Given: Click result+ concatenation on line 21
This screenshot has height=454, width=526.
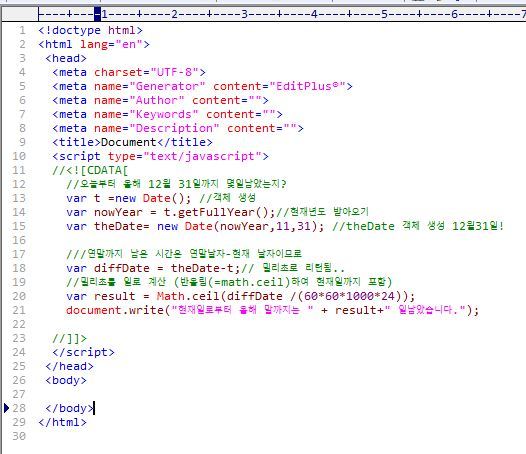Looking at the screenshot, I should [x=359, y=310].
